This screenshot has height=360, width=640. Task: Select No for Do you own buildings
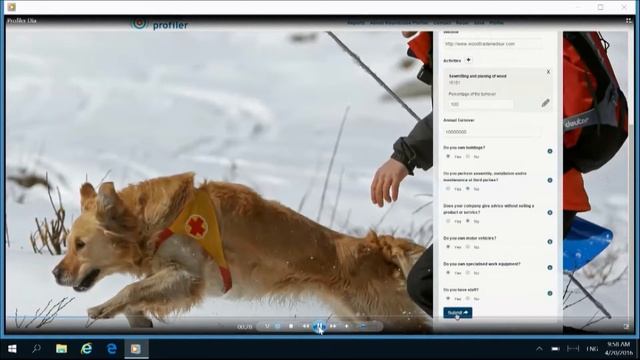468,156
